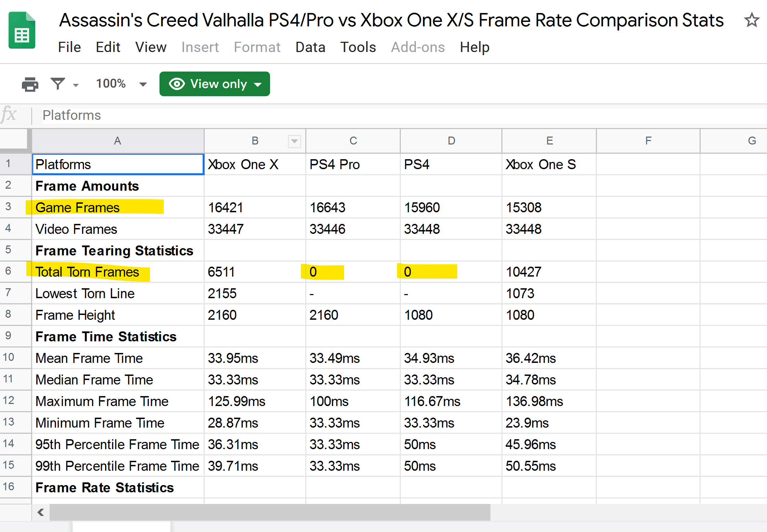
Task: Open the Add-ons menu
Action: click(418, 47)
